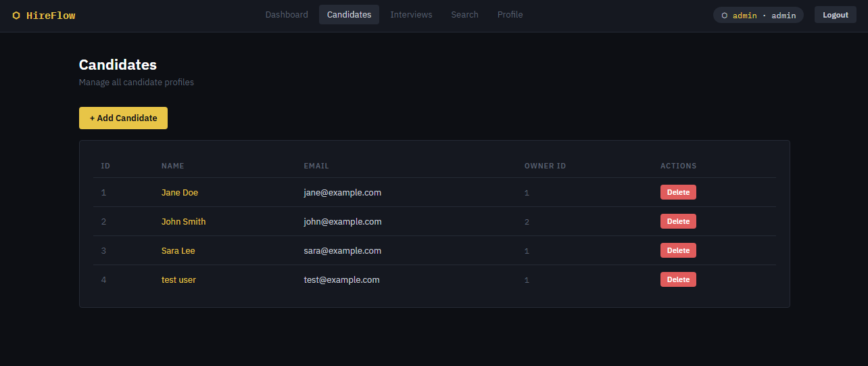This screenshot has width=868, height=366.
Task: Go to the Interviews tab
Action: (x=411, y=15)
